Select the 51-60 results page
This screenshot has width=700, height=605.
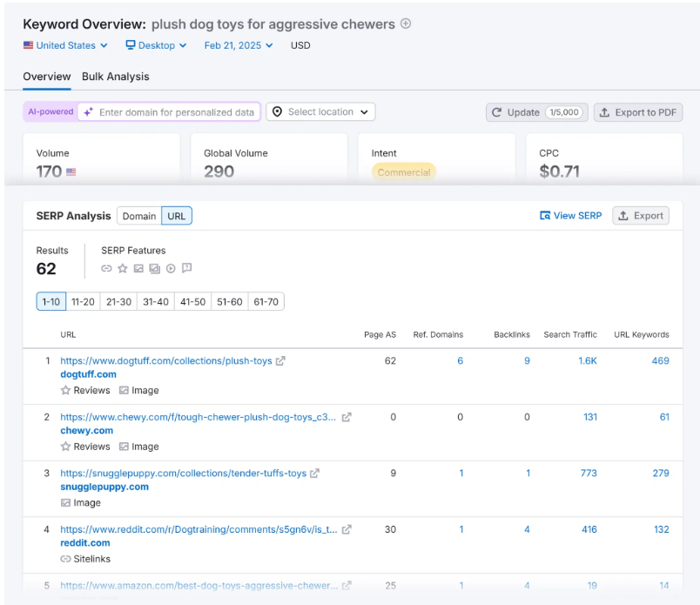coord(230,302)
